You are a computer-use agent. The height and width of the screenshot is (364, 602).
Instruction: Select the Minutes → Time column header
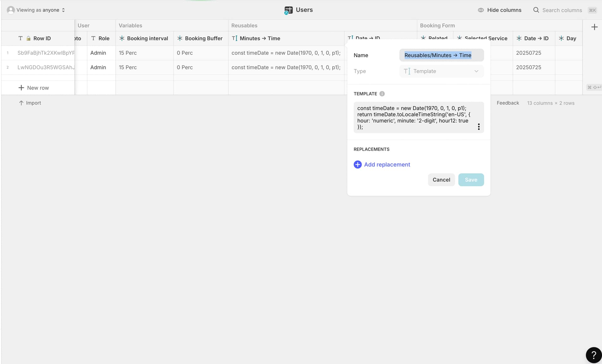click(286, 38)
